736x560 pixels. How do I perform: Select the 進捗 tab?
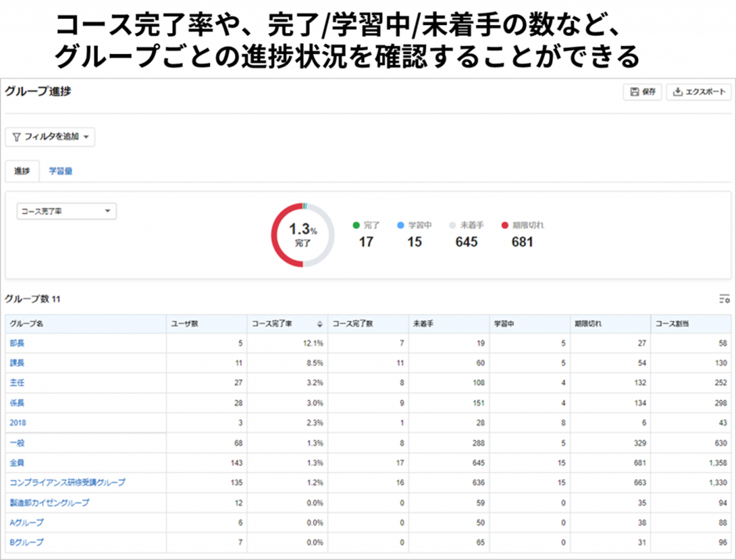point(22,171)
